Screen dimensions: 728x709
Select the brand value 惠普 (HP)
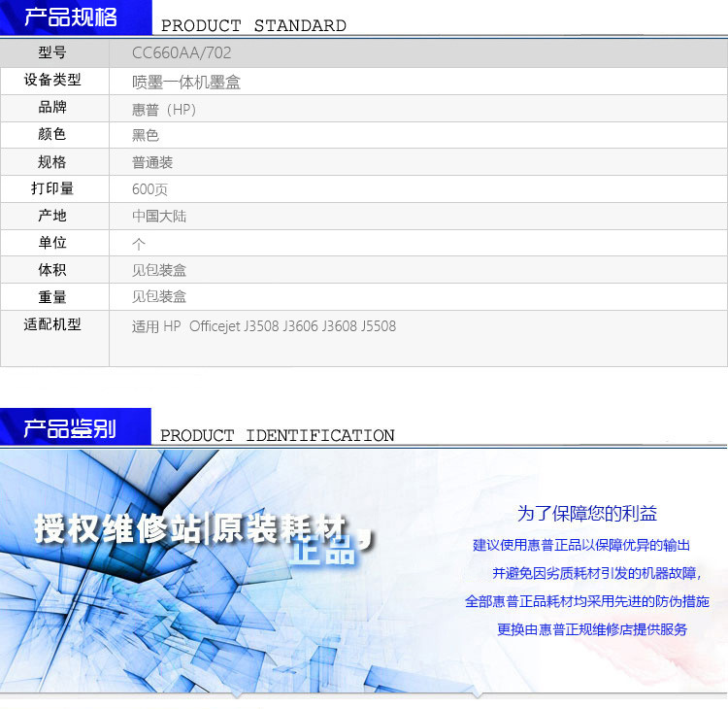pos(164,109)
